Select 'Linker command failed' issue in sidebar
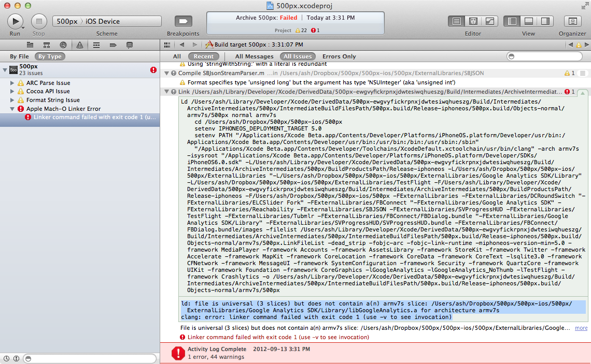This screenshot has width=591, height=364. pyautogui.click(x=93, y=118)
